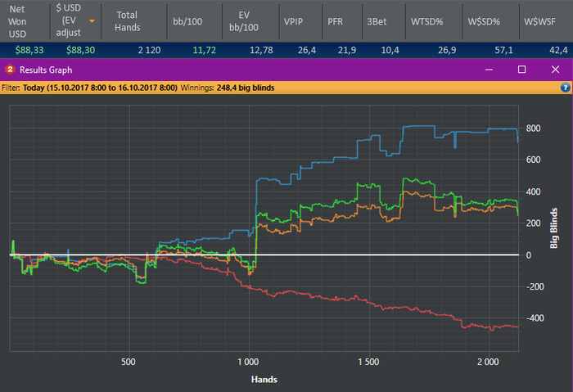Click the Results Graph window logo icon

tap(10, 70)
